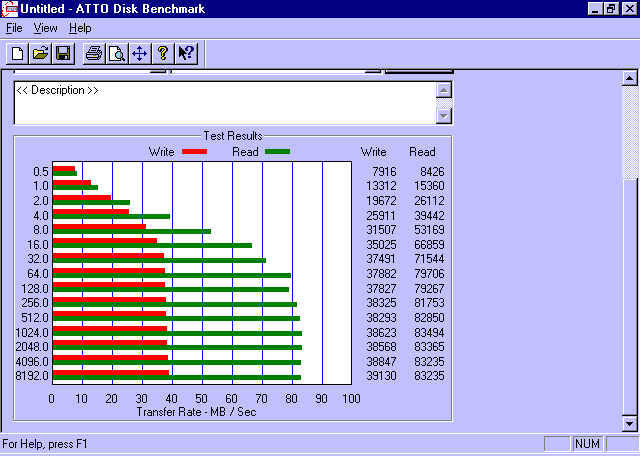Print results using the printer icon
The width and height of the screenshot is (640, 456).
click(93, 53)
